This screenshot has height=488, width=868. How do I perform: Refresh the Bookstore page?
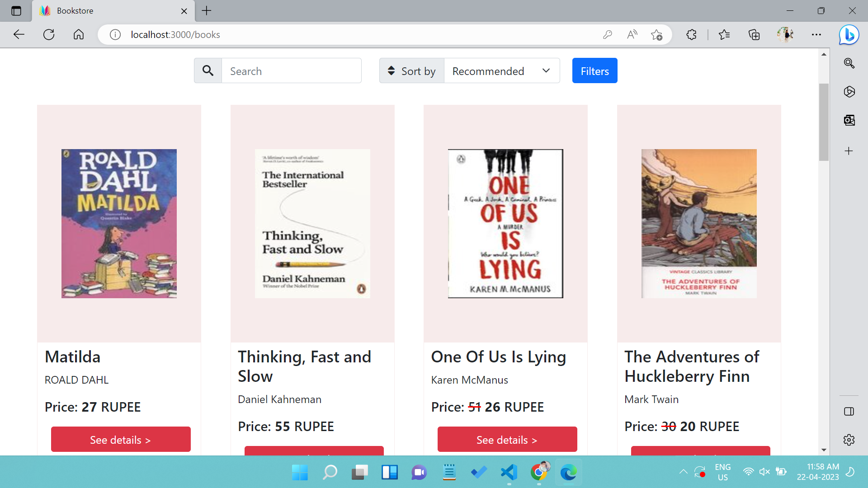[48, 34]
